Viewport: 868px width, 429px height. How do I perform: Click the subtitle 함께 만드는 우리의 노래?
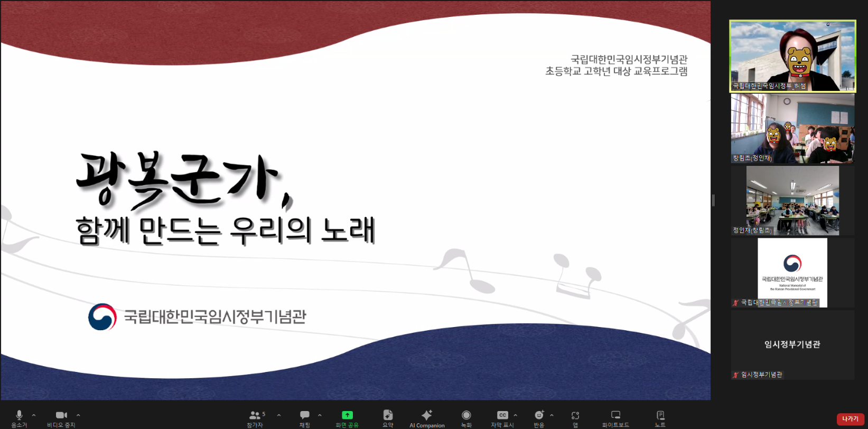(226, 231)
